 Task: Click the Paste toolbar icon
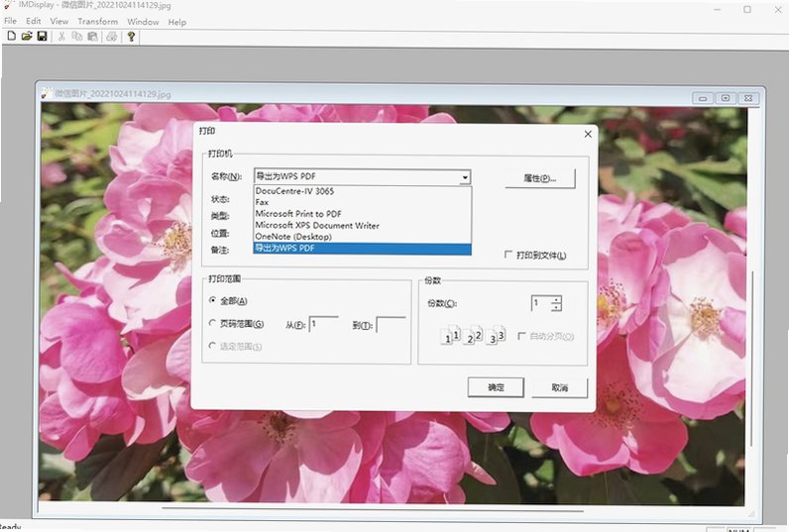(92, 37)
